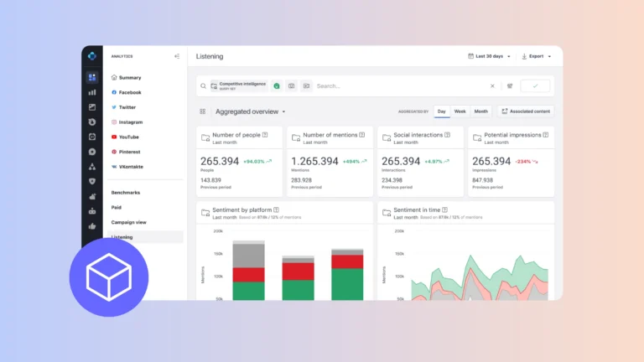Open the Last 30 days date dropdown
The width and height of the screenshot is (644, 362).
489,56
